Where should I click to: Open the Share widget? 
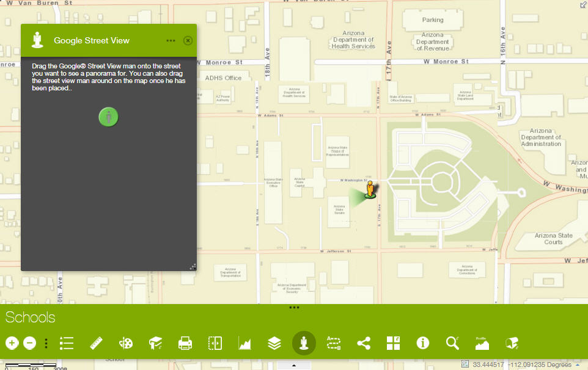(364, 343)
